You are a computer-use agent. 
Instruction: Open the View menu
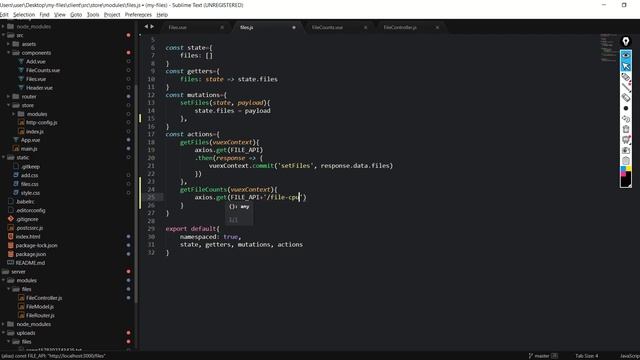60,15
